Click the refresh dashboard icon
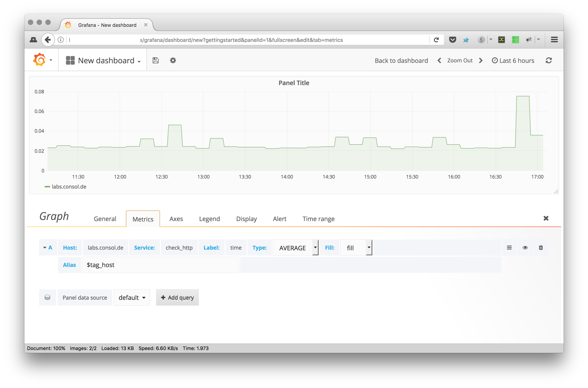The image size is (588, 388). (x=548, y=60)
